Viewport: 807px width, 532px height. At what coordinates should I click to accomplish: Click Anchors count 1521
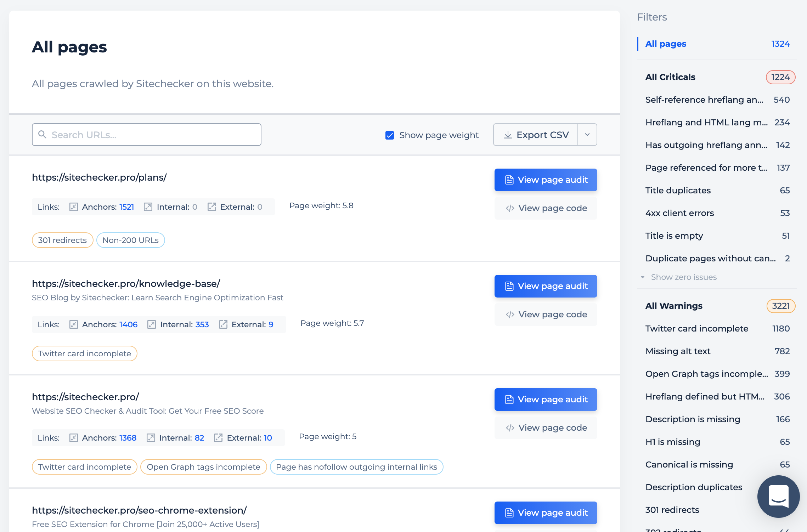click(126, 207)
